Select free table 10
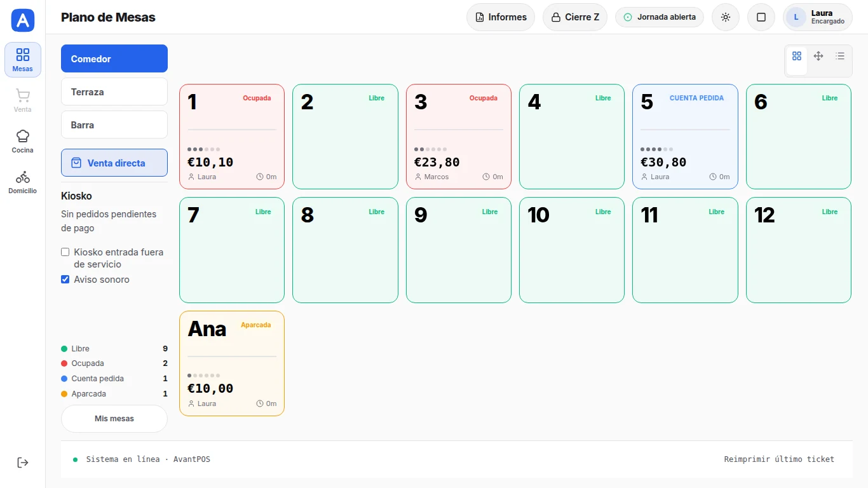Screen dimensions: 868x488 pyautogui.click(x=572, y=250)
